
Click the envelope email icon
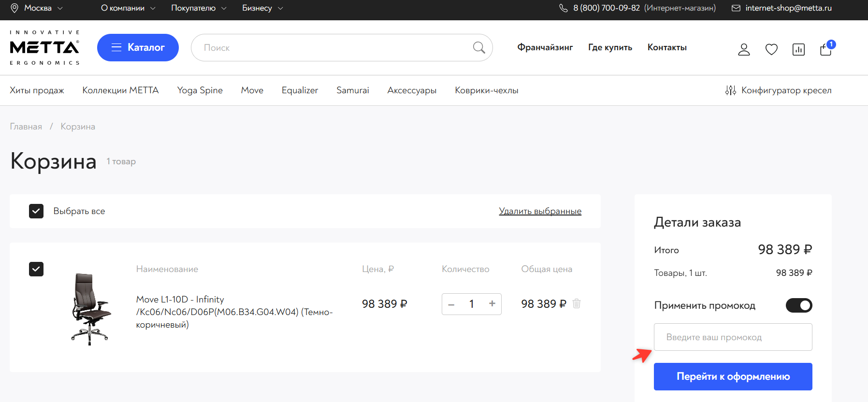pos(736,8)
